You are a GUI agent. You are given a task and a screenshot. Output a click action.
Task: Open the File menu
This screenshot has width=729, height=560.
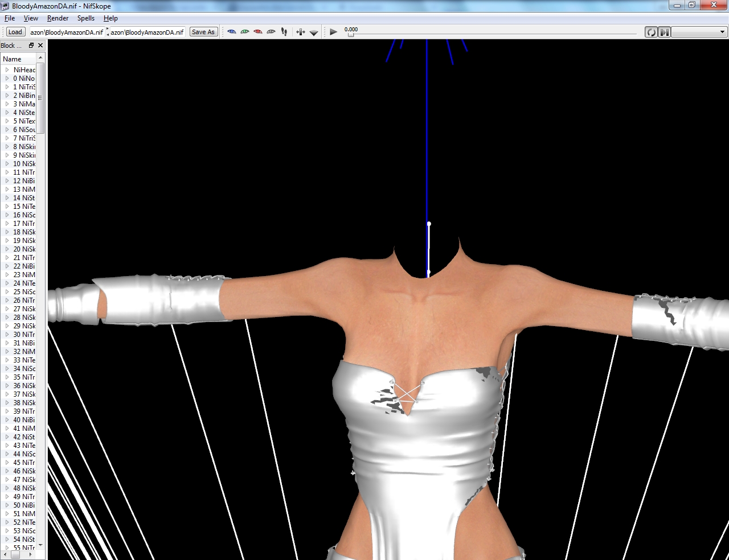[x=10, y=18]
